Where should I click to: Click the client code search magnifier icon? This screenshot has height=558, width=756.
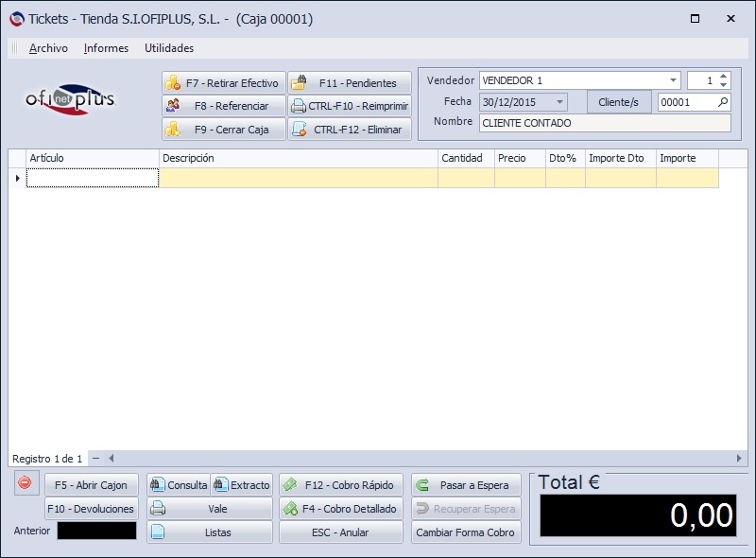(723, 102)
